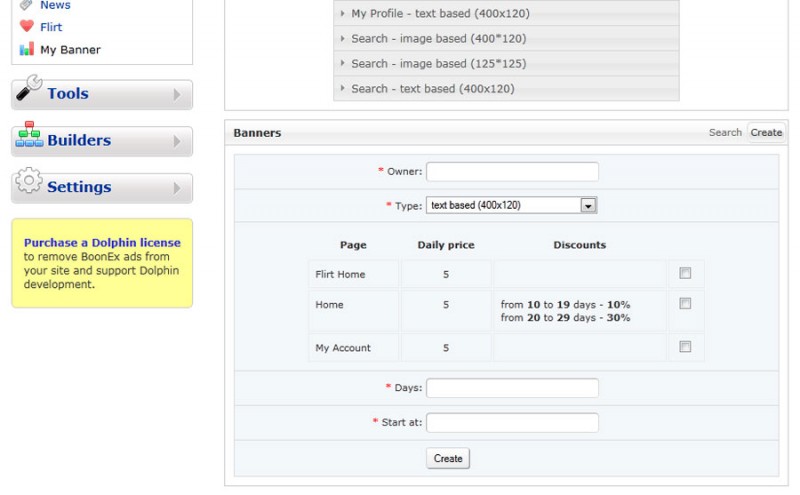
Task: Click the My Account page cell
Action: pos(354,348)
